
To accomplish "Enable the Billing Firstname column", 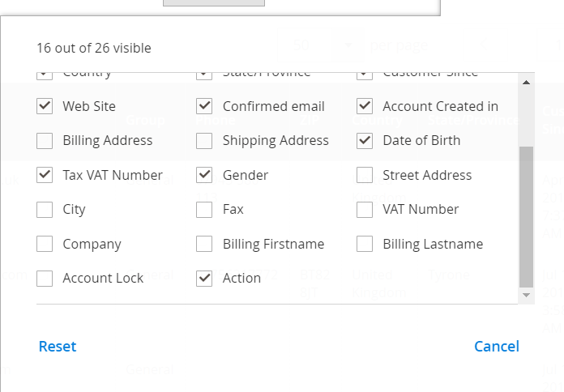I will (x=205, y=244).
